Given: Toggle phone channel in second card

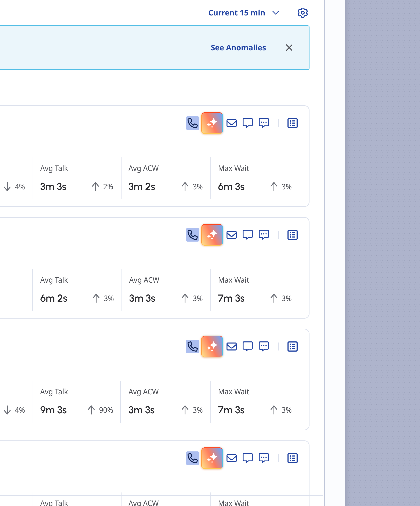Looking at the screenshot, I should click(x=192, y=235).
